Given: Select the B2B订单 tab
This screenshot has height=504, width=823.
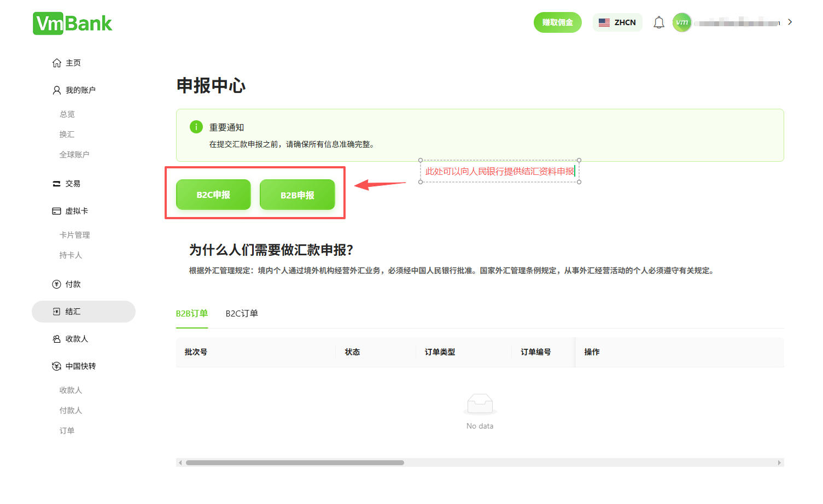Looking at the screenshot, I should 191,314.
